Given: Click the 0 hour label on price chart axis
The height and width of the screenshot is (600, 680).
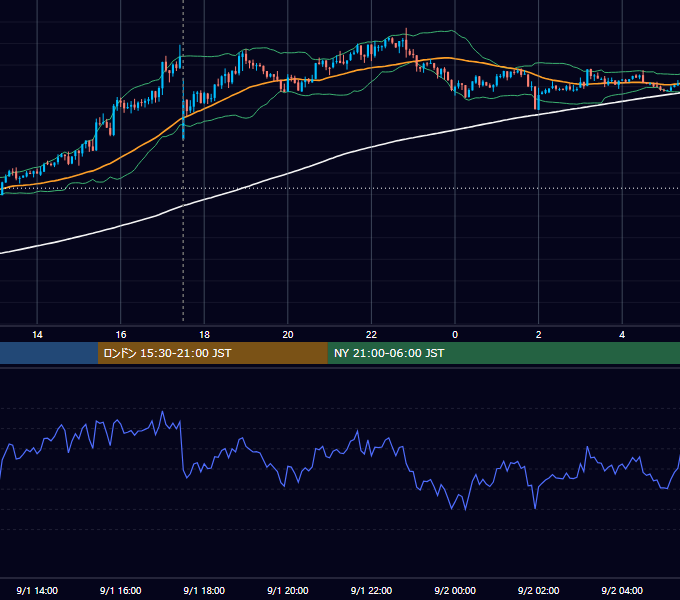Looking at the screenshot, I should pyautogui.click(x=455, y=335).
